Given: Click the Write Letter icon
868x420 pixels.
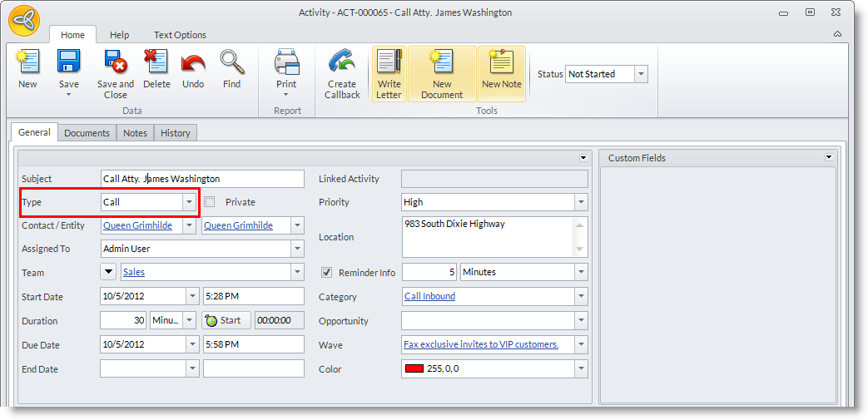Looking at the screenshot, I should 389,63.
